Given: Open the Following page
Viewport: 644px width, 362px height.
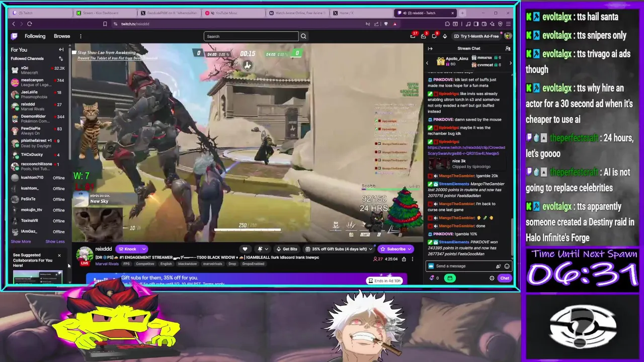Looking at the screenshot, I should pos(35,36).
